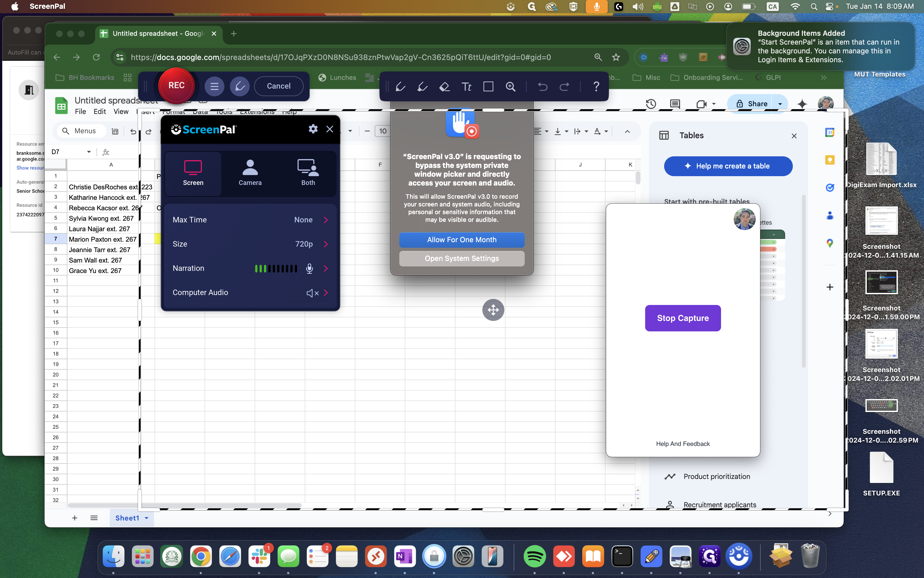
Task: Expand the Share dropdown arrow
Action: (x=780, y=103)
